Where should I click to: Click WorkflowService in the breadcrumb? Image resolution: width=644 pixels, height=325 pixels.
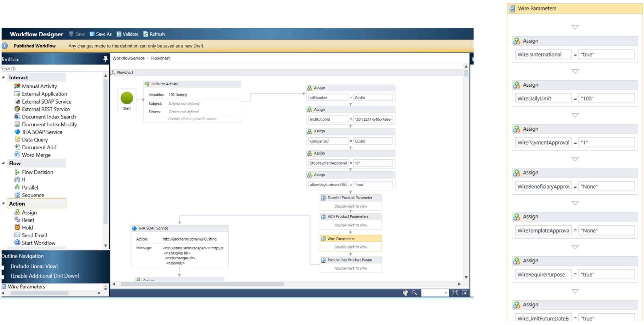(128, 58)
